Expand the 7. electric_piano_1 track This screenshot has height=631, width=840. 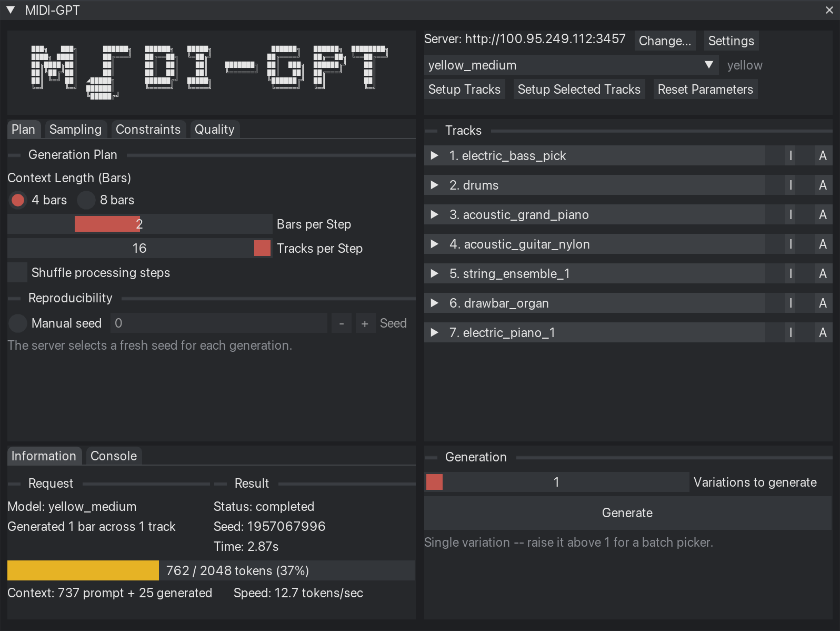[x=435, y=332]
